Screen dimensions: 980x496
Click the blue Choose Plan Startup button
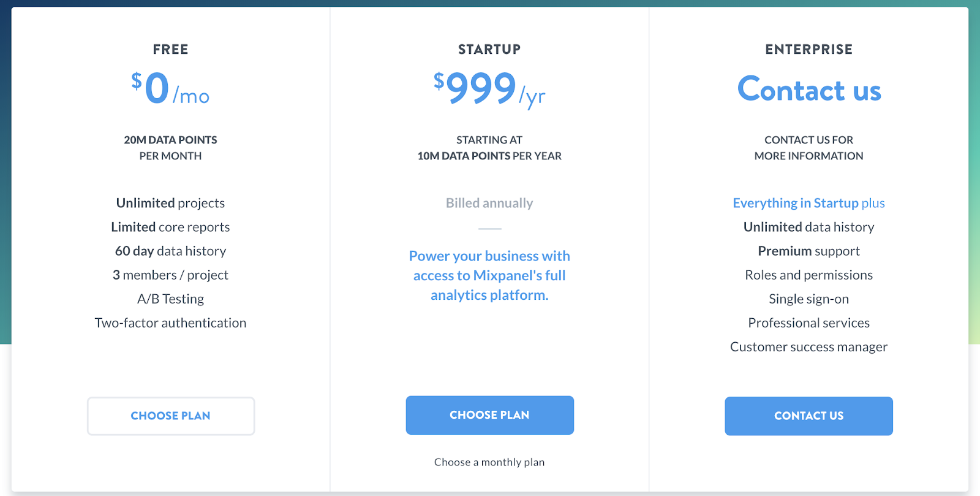[x=489, y=415]
